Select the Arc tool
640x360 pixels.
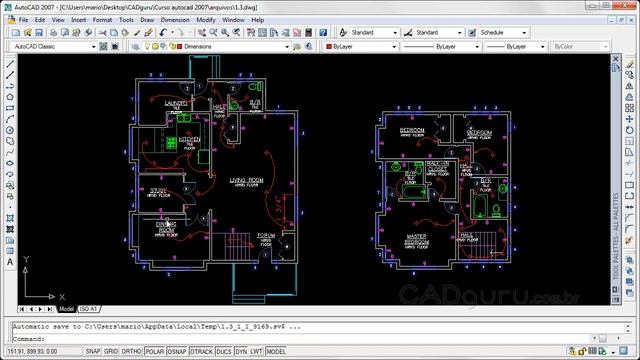[10, 119]
